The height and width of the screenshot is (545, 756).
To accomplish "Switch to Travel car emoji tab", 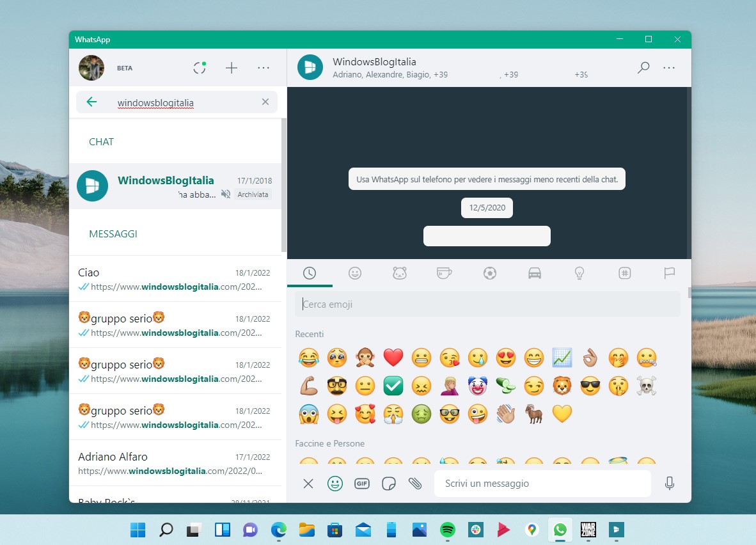I will 535,273.
